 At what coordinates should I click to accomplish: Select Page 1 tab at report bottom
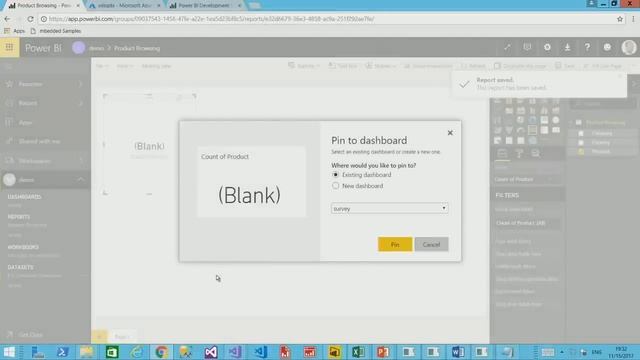[x=122, y=336]
